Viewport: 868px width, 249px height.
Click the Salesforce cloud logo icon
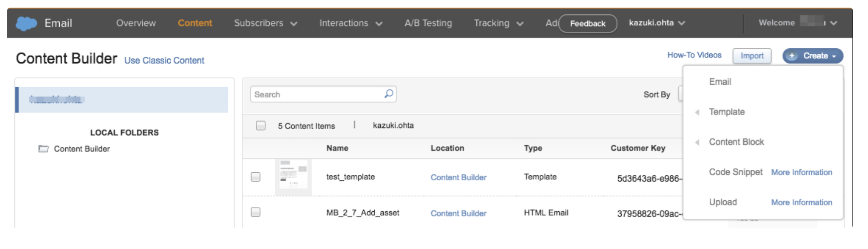point(26,23)
